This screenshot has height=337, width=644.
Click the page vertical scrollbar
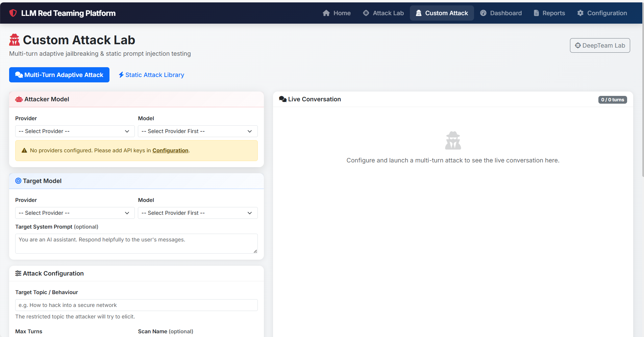tap(643, 89)
